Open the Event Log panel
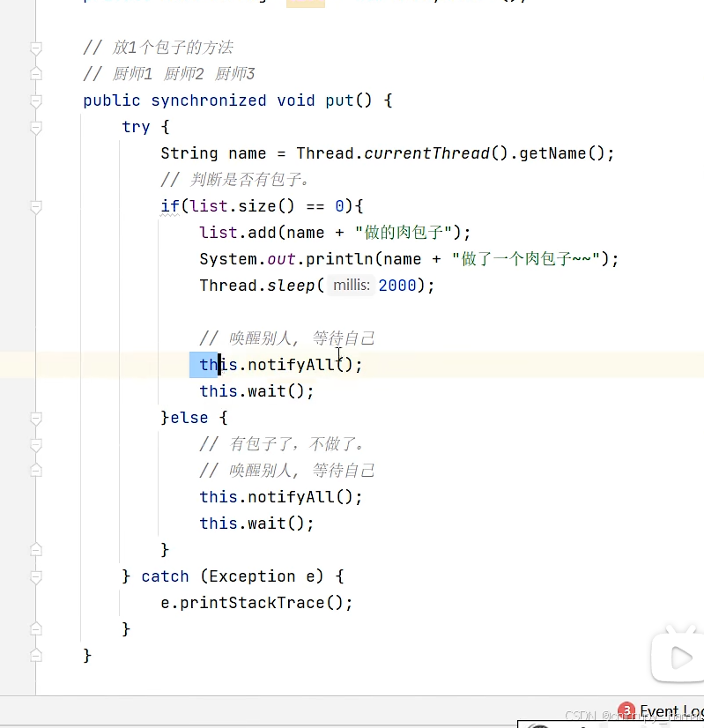The height and width of the screenshot is (728, 704). (x=671, y=711)
